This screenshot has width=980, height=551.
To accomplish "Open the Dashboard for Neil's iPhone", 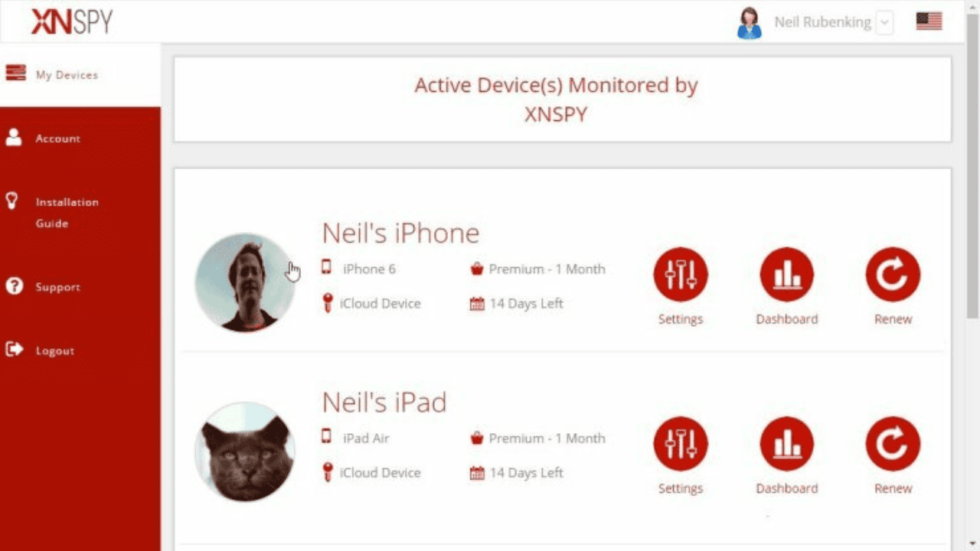I will click(786, 275).
